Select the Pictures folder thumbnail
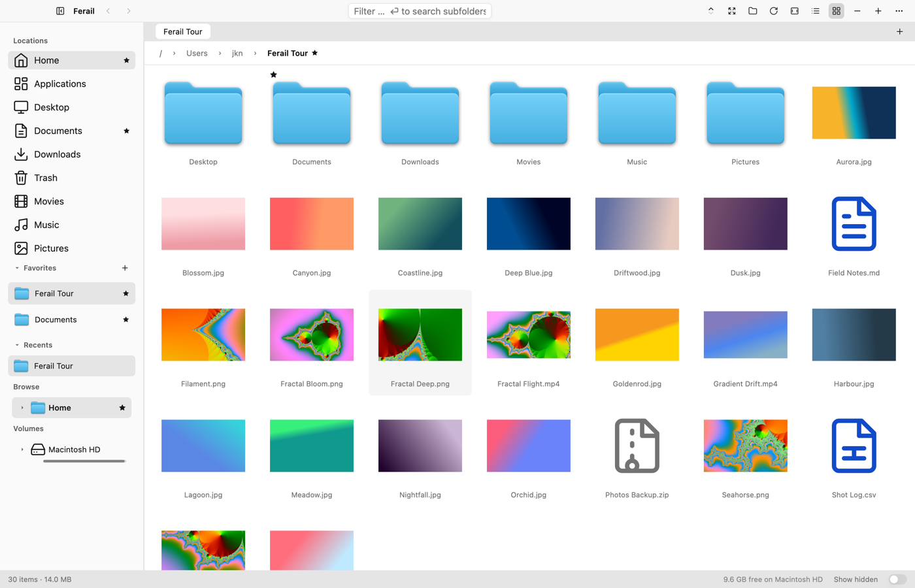The image size is (915, 588). (746, 112)
